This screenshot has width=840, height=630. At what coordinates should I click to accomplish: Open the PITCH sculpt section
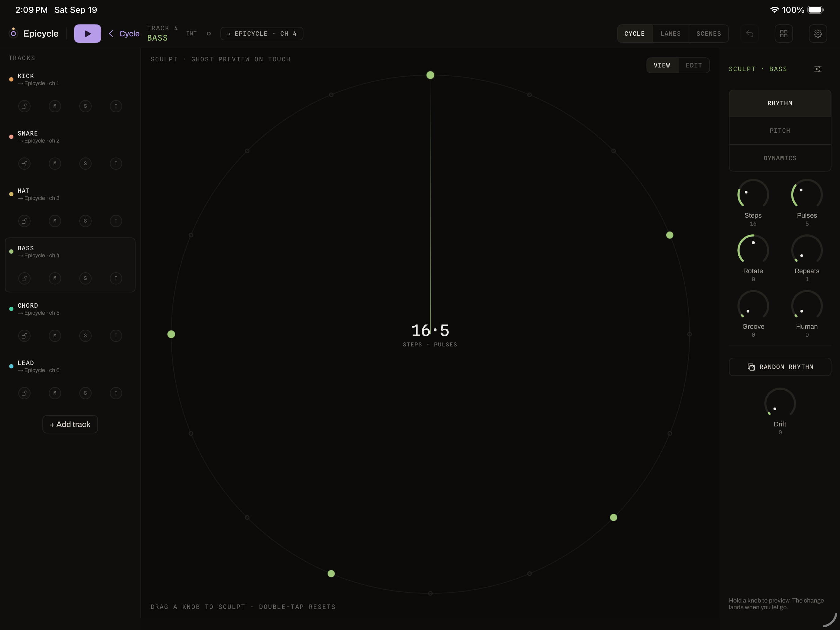pos(780,131)
